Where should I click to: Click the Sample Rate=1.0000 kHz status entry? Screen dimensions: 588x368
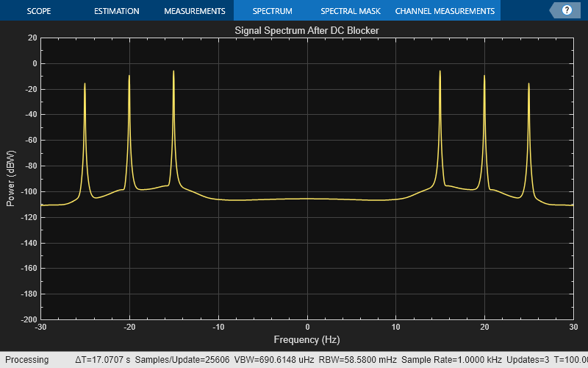451,360
